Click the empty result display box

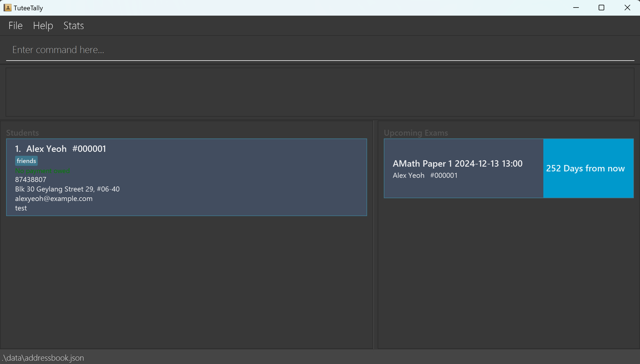click(x=320, y=92)
